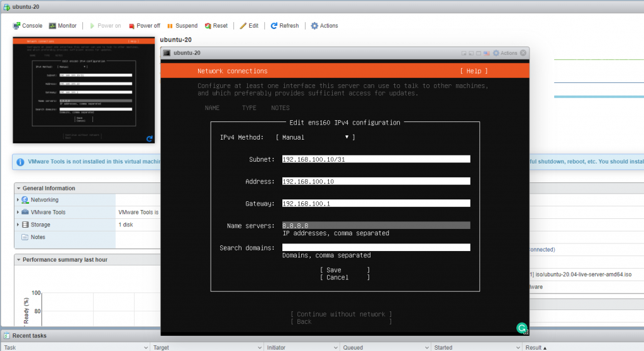
Task: Open the Target column dropdown
Action: tap(260, 348)
